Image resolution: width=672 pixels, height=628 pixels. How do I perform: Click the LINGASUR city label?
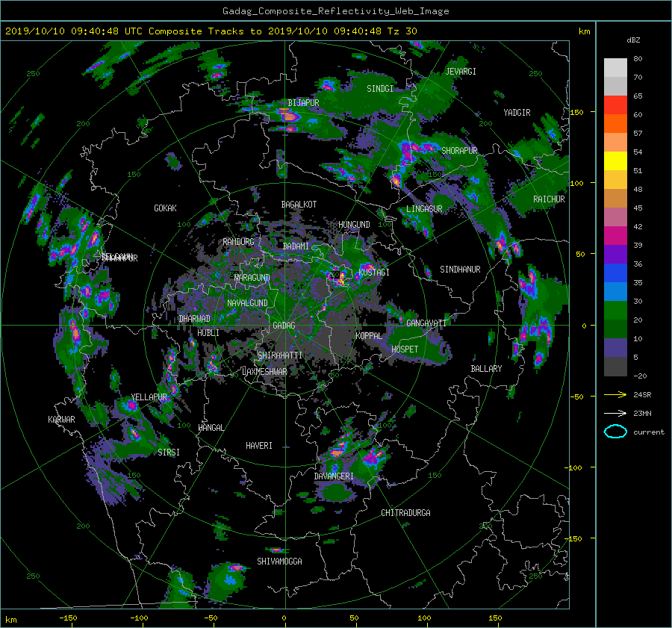click(x=424, y=209)
